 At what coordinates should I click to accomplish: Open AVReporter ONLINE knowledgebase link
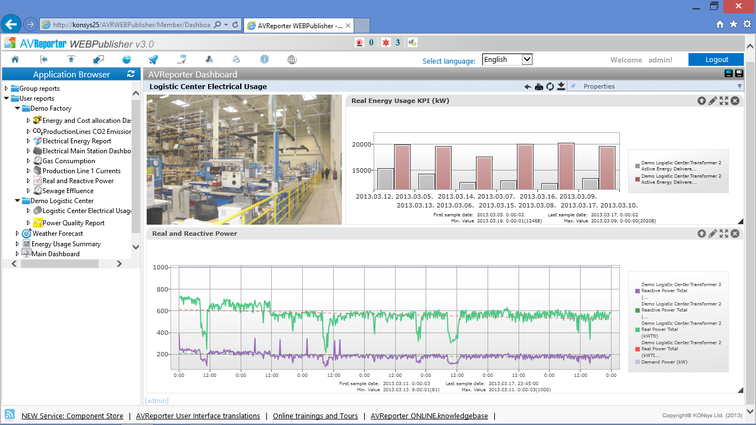click(429, 416)
